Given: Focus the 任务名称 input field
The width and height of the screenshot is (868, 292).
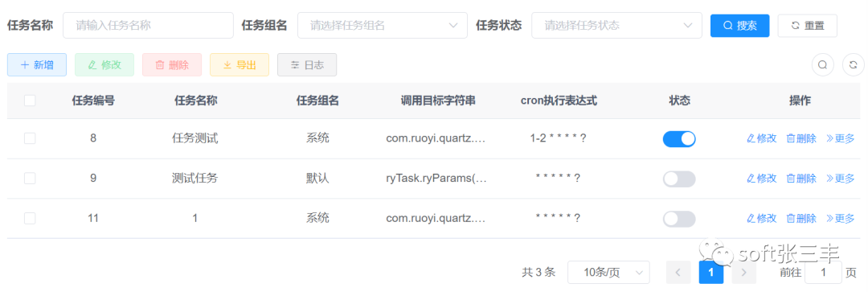Looking at the screenshot, I should (x=149, y=26).
